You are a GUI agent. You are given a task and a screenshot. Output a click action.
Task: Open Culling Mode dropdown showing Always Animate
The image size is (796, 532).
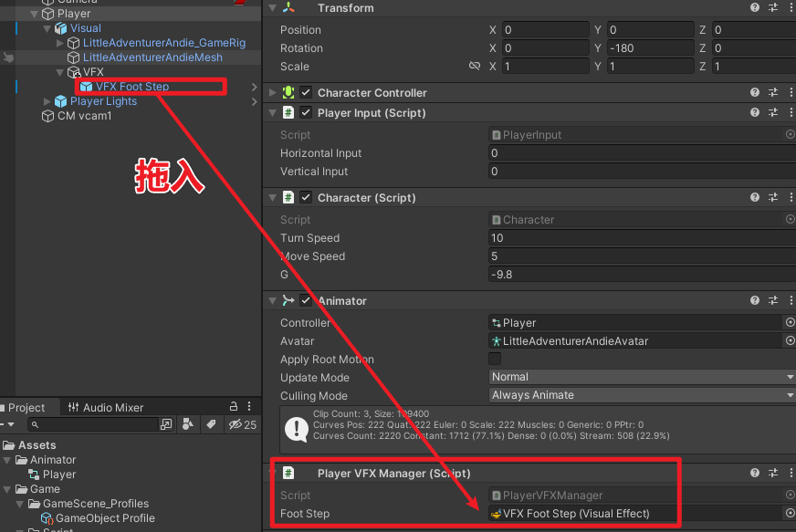coord(642,395)
